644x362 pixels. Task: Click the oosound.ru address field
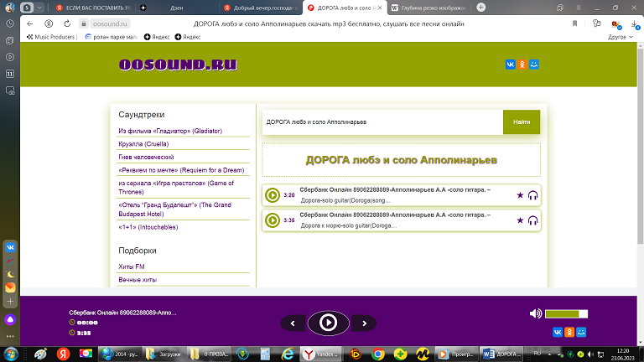[x=110, y=23]
